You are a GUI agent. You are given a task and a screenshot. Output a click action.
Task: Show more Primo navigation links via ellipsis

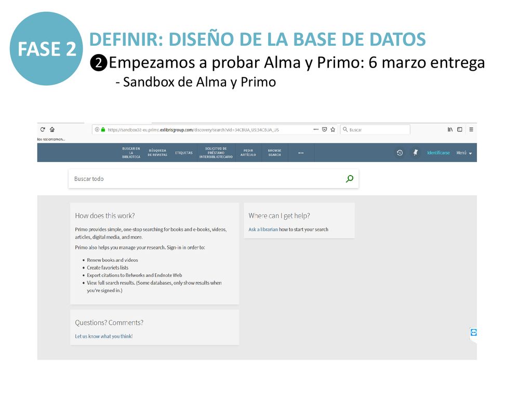click(x=301, y=153)
